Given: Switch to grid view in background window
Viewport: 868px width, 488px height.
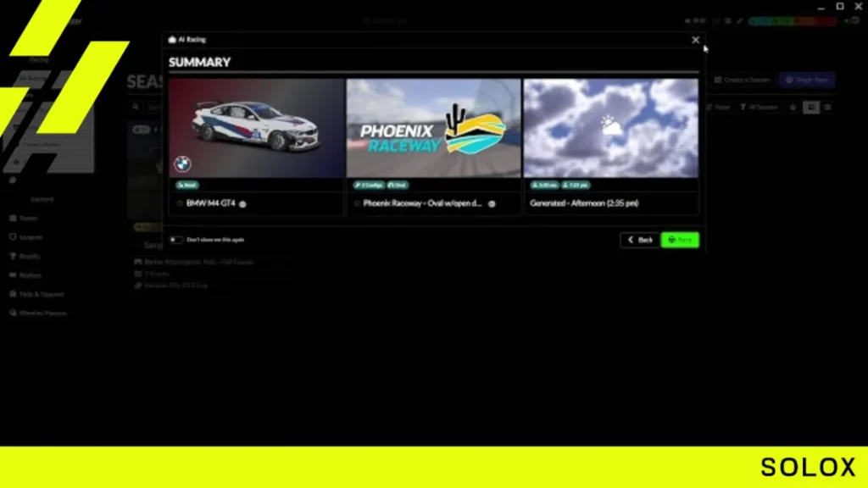Looking at the screenshot, I should 811,107.
